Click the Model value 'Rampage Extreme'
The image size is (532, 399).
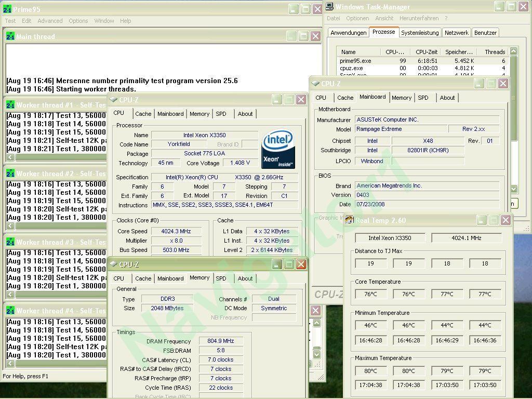pos(401,129)
